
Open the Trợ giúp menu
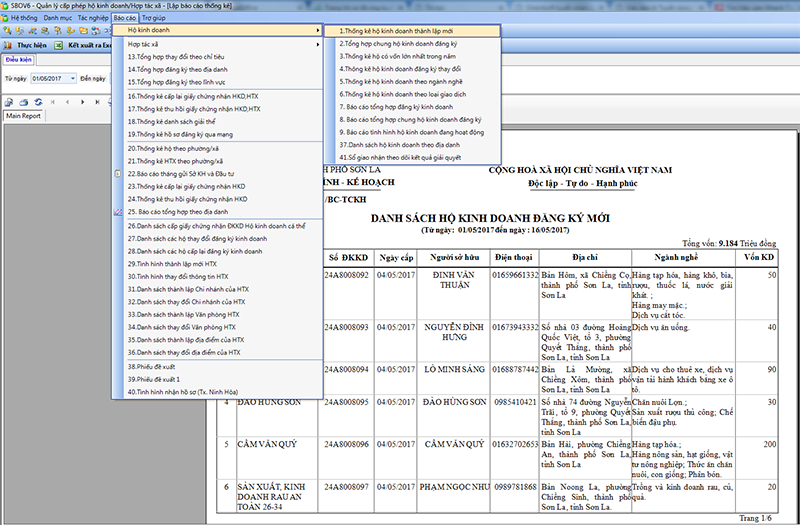click(154, 18)
